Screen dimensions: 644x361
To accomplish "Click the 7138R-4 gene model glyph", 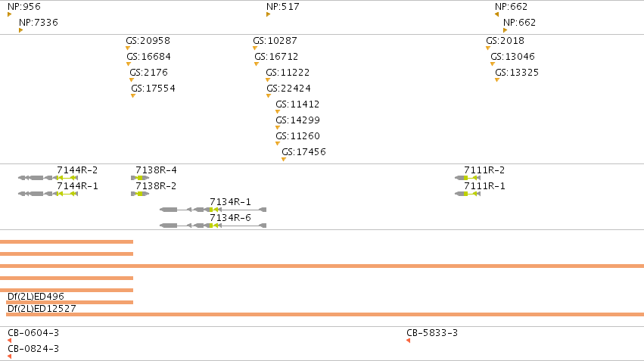I will [x=140, y=178].
